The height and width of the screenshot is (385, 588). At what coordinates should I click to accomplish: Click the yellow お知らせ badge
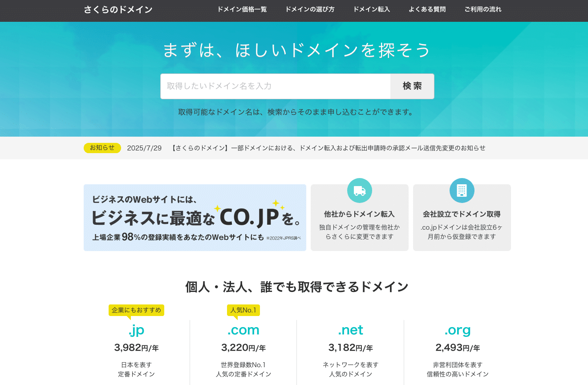(x=102, y=147)
